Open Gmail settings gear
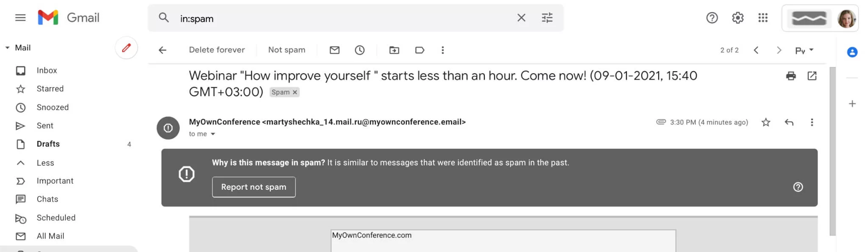The image size is (868, 252). [x=737, y=18]
